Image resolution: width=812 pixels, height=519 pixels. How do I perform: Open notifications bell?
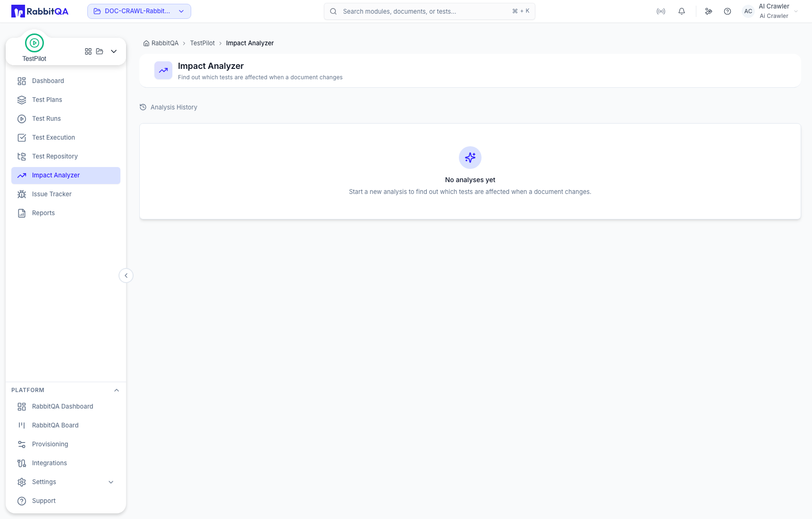(682, 11)
